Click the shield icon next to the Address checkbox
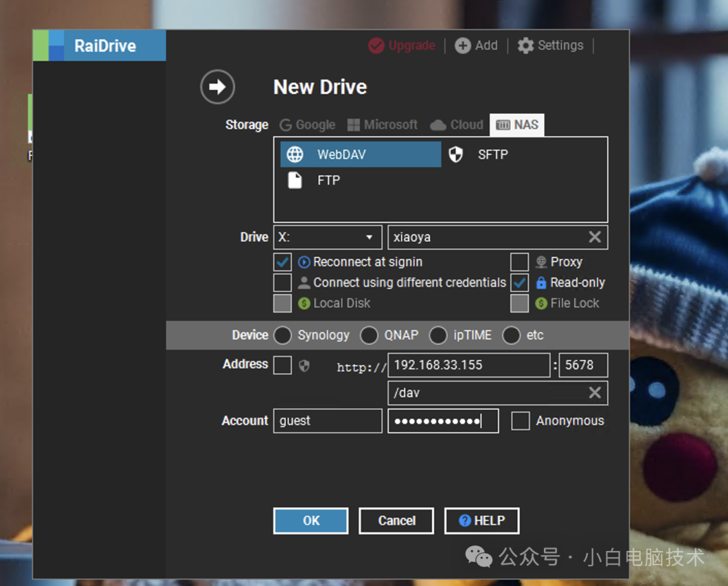This screenshot has height=586, width=728. pos(304,365)
